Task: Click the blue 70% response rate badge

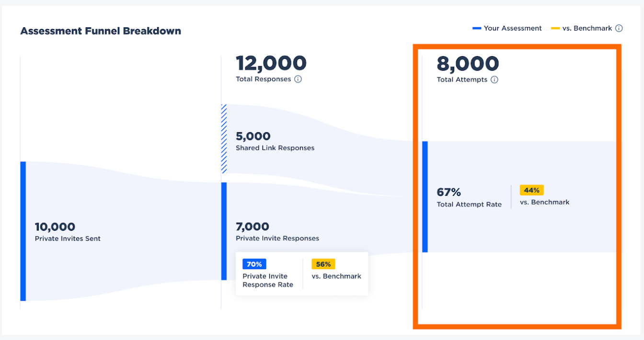Action: tap(254, 264)
